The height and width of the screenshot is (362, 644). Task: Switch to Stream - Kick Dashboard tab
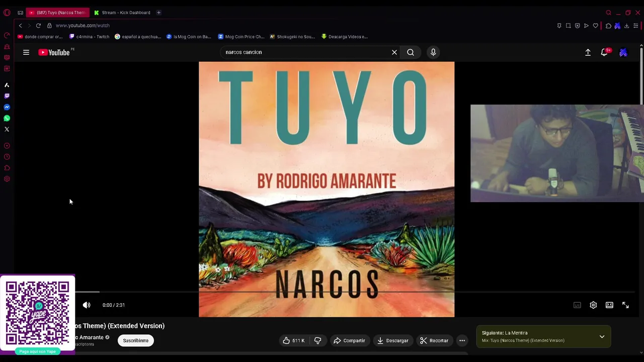point(122,13)
